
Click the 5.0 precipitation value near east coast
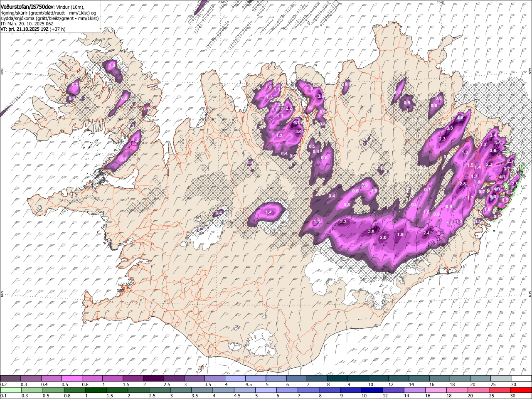point(493,197)
